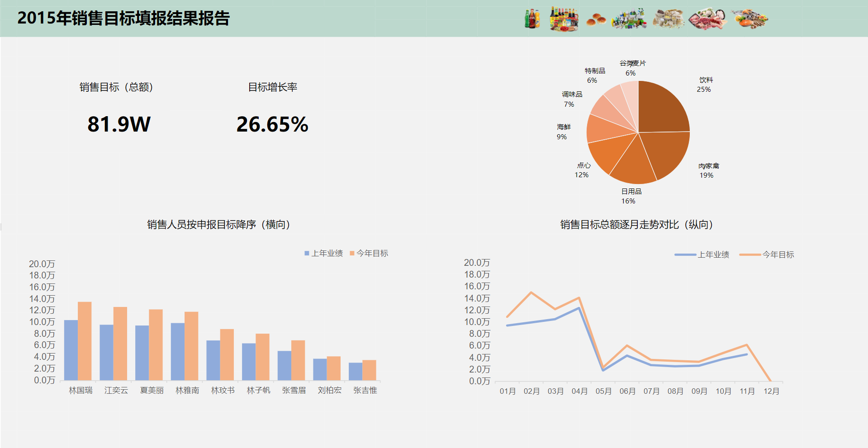
Task: Click the 20.0万 y-axis label of bar chart
Action: click(42, 264)
